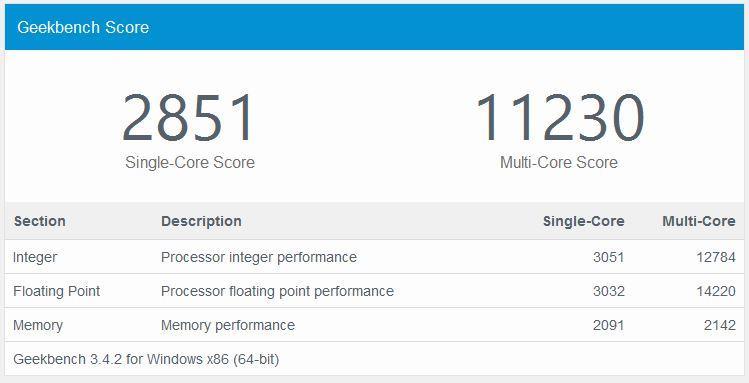The width and height of the screenshot is (749, 383).
Task: Click the Section column header
Action: 40,221
